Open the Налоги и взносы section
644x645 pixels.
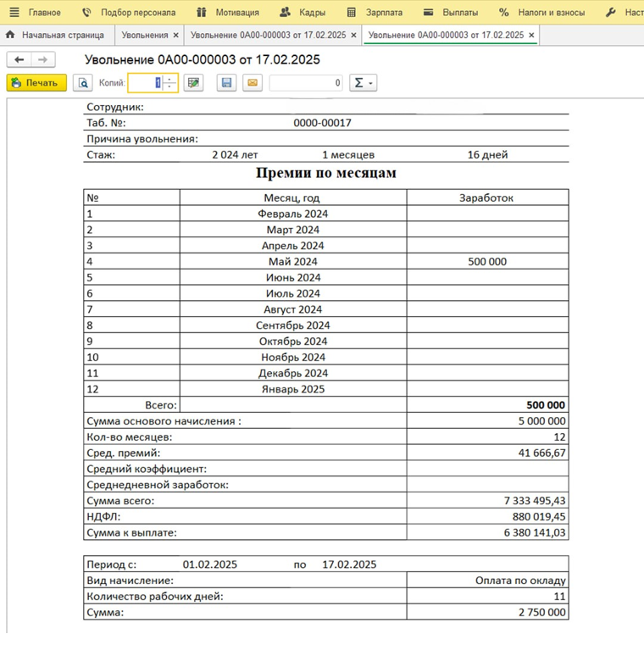pyautogui.click(x=552, y=13)
